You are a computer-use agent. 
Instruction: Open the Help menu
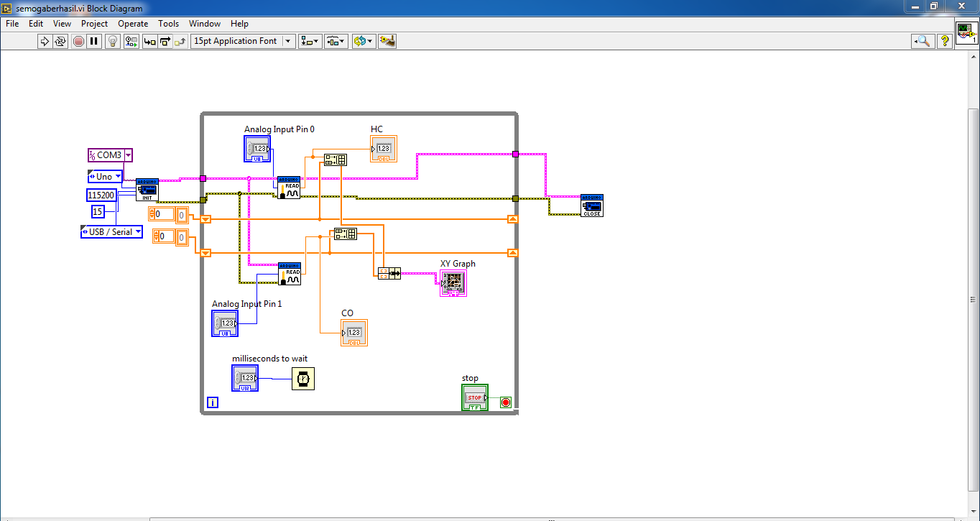239,24
